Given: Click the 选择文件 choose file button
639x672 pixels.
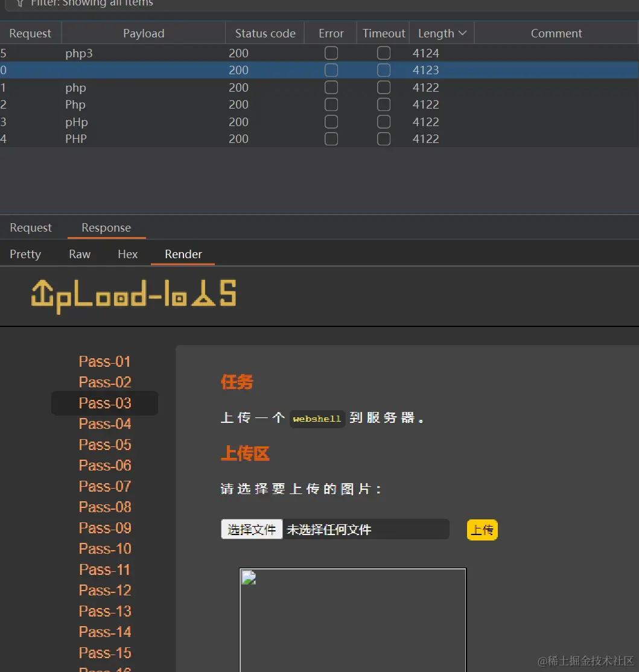Looking at the screenshot, I should [x=252, y=530].
